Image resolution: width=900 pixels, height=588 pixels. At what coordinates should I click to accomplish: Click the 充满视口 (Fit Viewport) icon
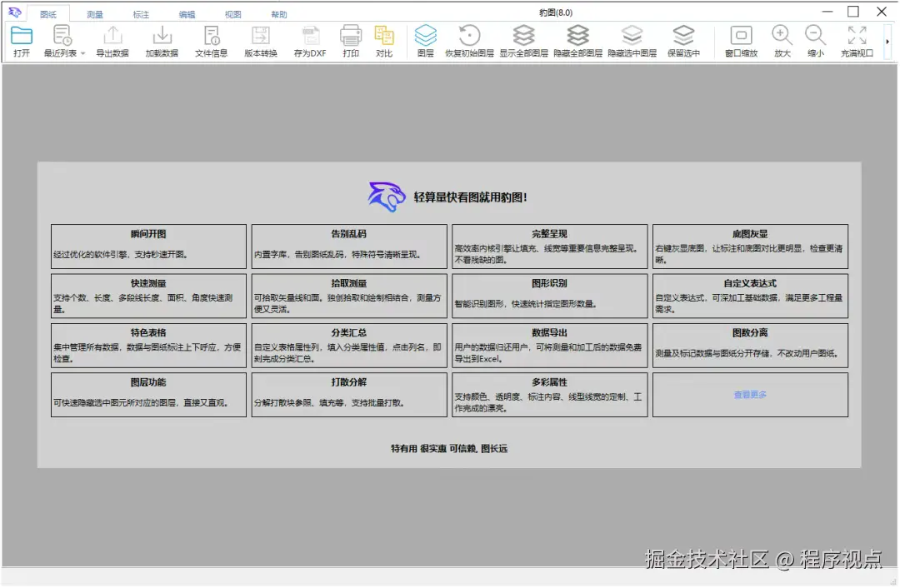[857, 39]
